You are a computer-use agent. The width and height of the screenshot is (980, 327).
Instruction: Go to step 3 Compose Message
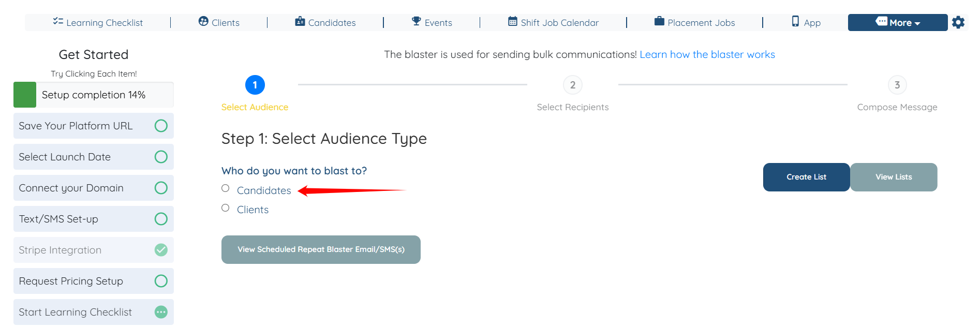(x=897, y=85)
